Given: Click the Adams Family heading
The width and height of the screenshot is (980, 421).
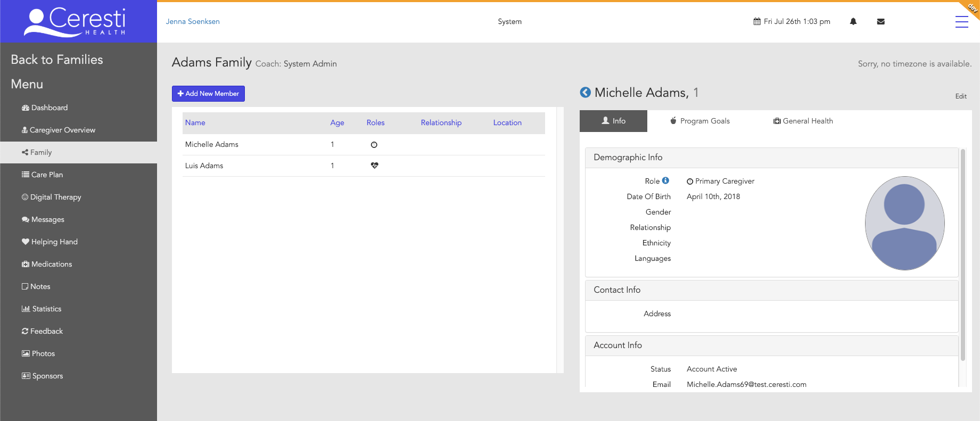Looking at the screenshot, I should tap(211, 62).
